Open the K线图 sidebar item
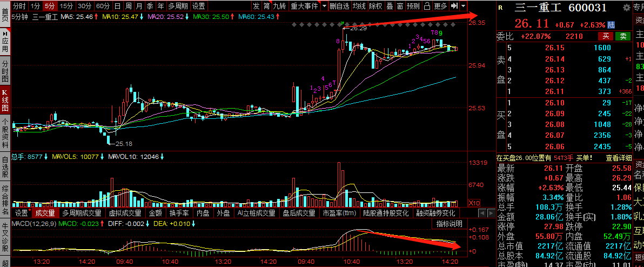 (x=5, y=101)
